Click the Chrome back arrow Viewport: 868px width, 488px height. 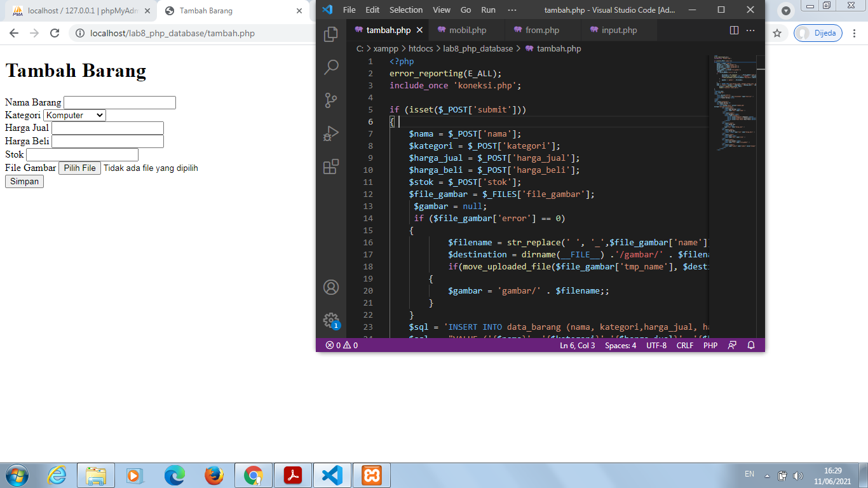tap(14, 33)
